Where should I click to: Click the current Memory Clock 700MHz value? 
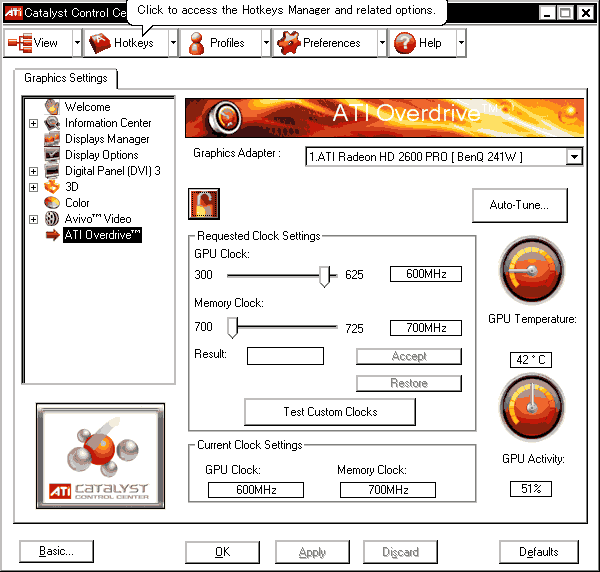[388, 490]
